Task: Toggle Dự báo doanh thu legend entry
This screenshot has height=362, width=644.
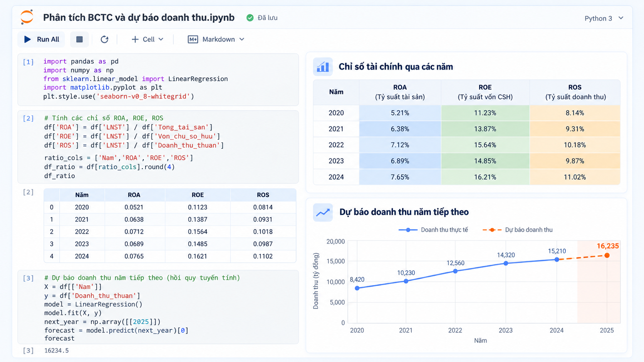Action: click(x=518, y=230)
